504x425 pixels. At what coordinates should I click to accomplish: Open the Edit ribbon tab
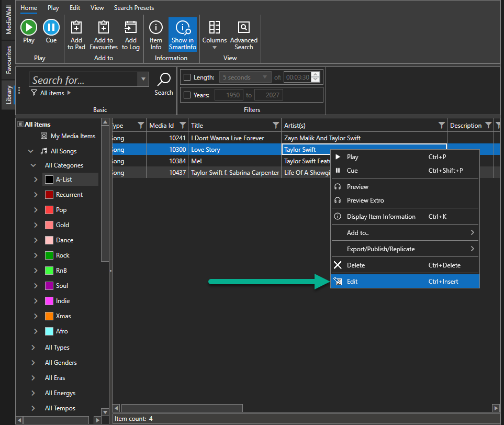pos(74,8)
